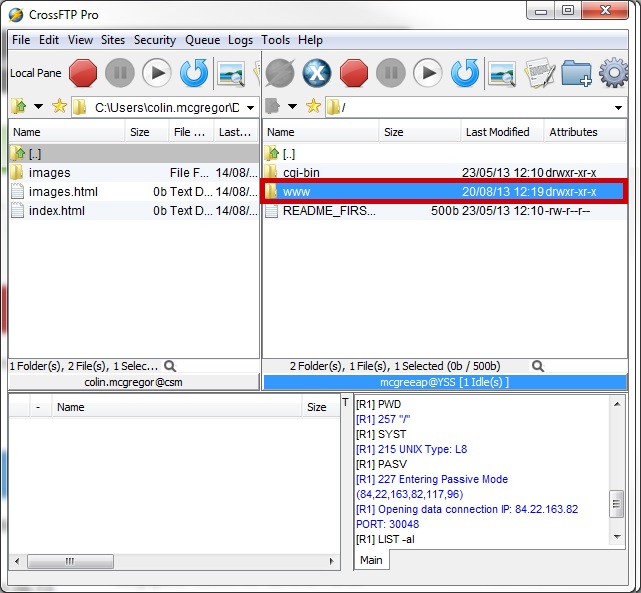Screen dimensions: 641x593
Task: Expand the local path dropdown
Action: pos(249,107)
